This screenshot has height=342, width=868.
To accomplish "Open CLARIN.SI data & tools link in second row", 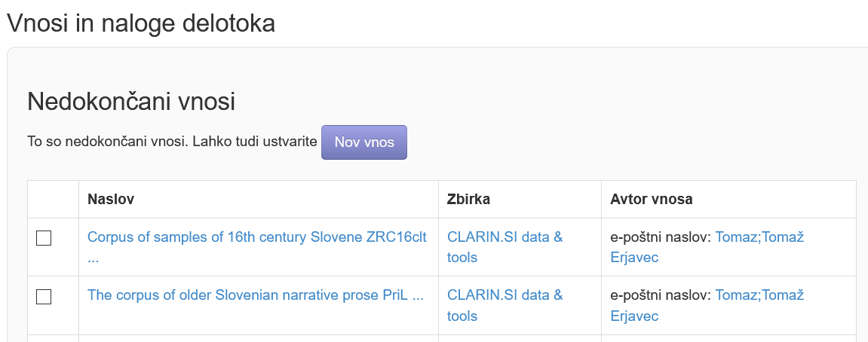I will pyautogui.click(x=505, y=306).
